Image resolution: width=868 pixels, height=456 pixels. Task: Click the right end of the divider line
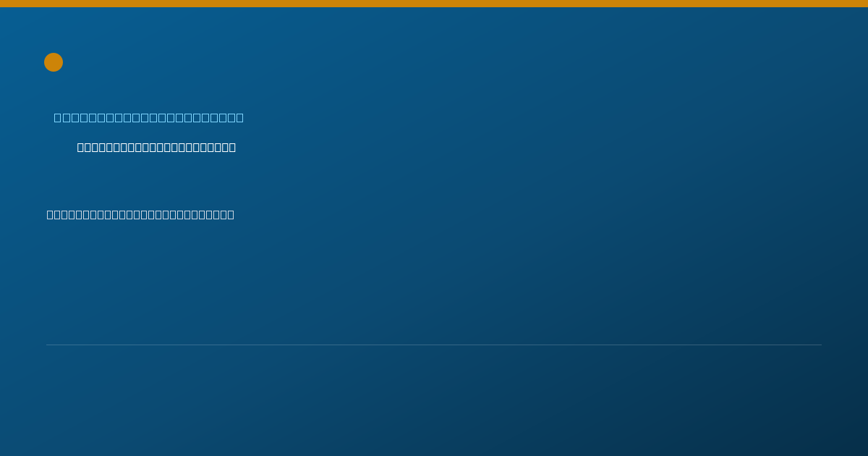820,345
